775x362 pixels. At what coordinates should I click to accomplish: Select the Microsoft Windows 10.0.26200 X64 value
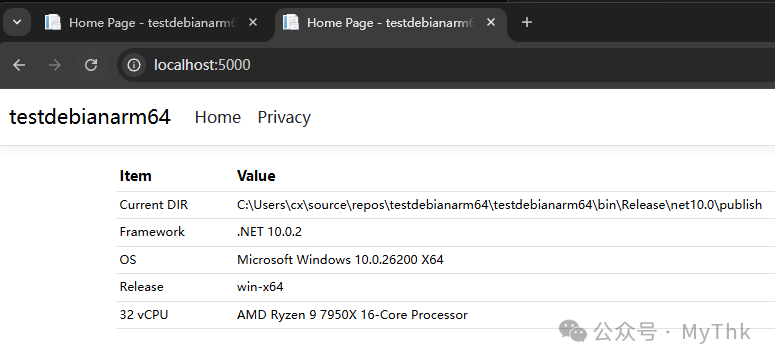[x=341, y=260]
